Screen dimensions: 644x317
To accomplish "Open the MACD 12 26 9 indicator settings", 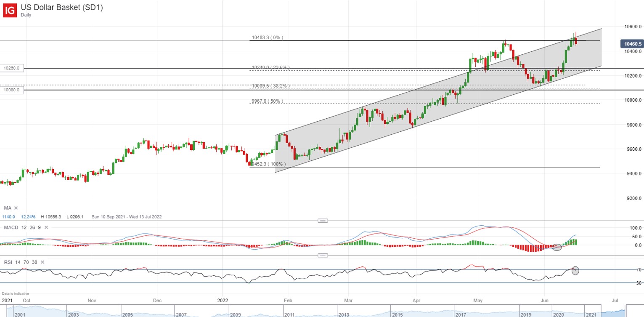I will [x=22, y=227].
